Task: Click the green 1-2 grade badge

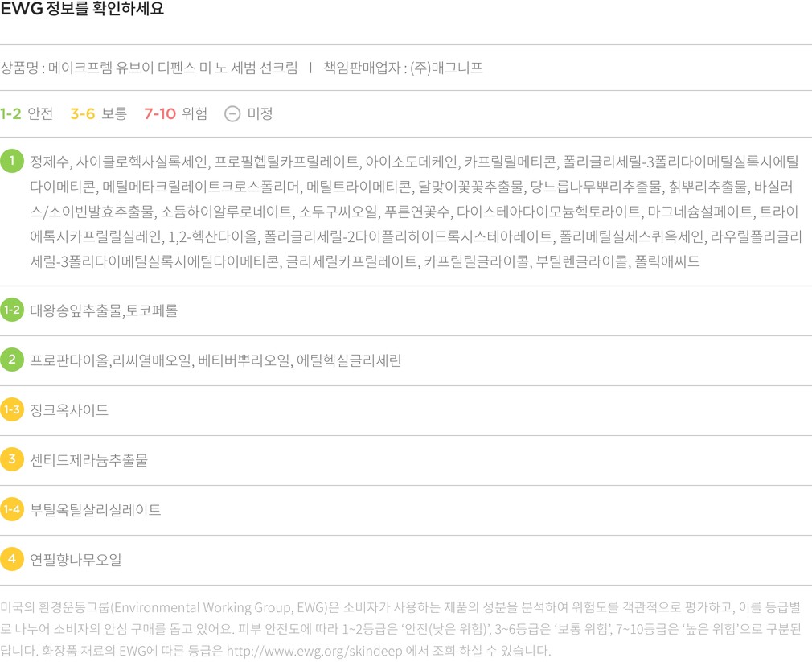Action: point(12,310)
